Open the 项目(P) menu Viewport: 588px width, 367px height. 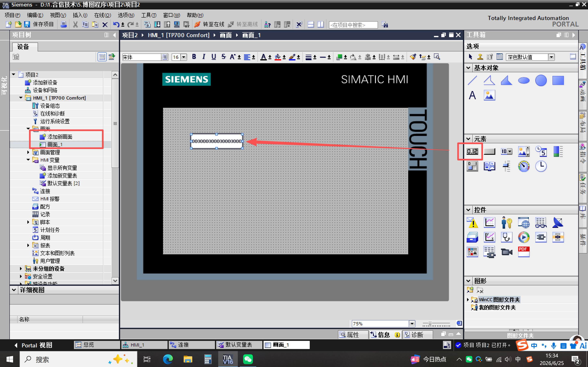(12, 15)
